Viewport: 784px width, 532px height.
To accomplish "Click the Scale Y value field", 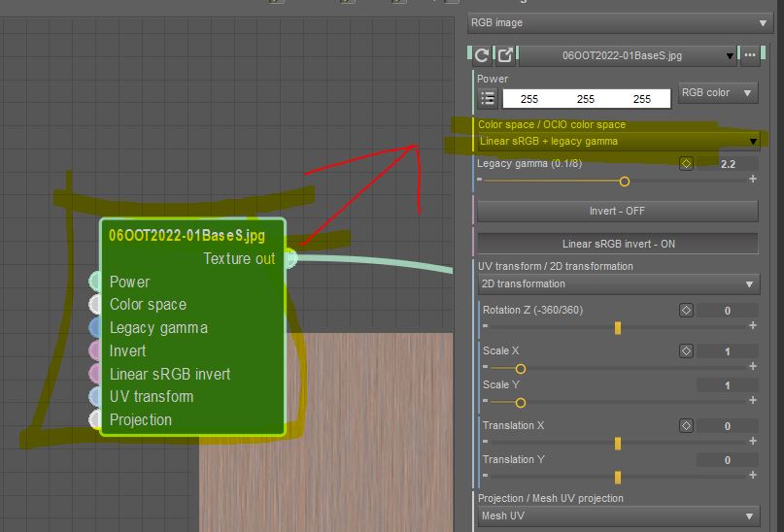I will [728, 385].
